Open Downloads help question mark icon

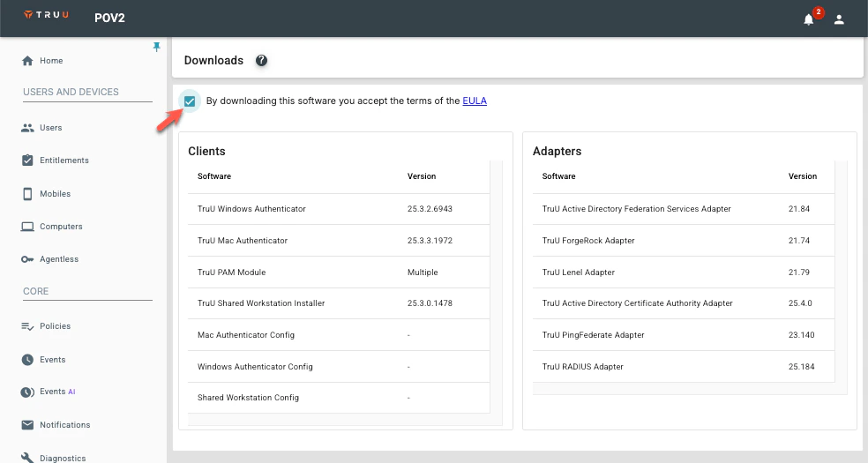(261, 60)
